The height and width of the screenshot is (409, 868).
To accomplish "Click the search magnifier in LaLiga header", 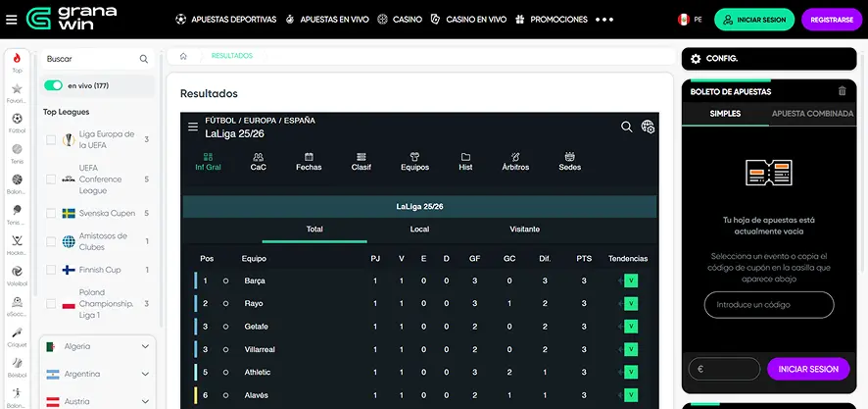I will [x=627, y=127].
